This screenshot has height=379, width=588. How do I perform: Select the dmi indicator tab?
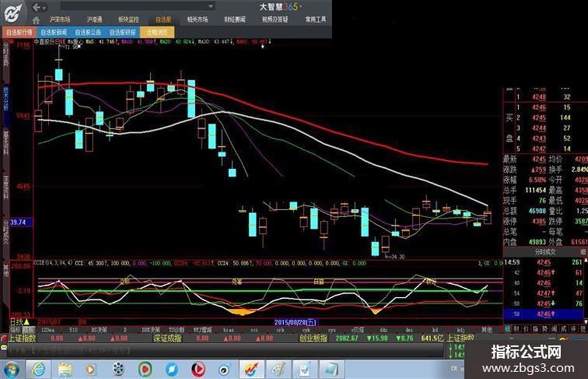[409, 330]
